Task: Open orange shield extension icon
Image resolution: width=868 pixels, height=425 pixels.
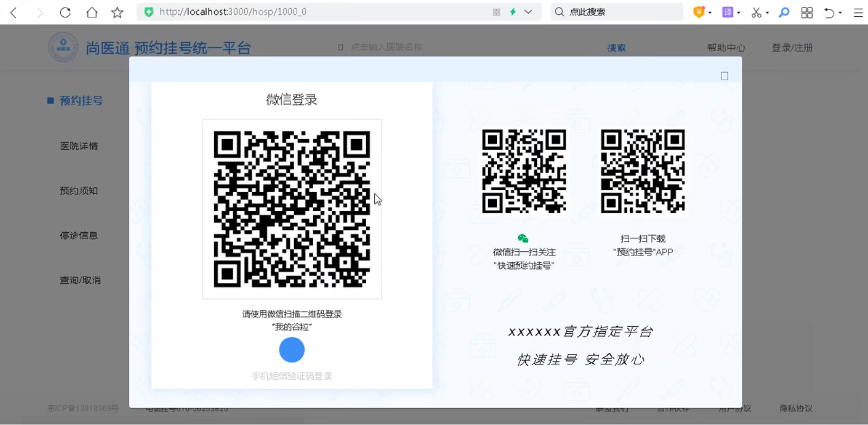Action: [699, 12]
